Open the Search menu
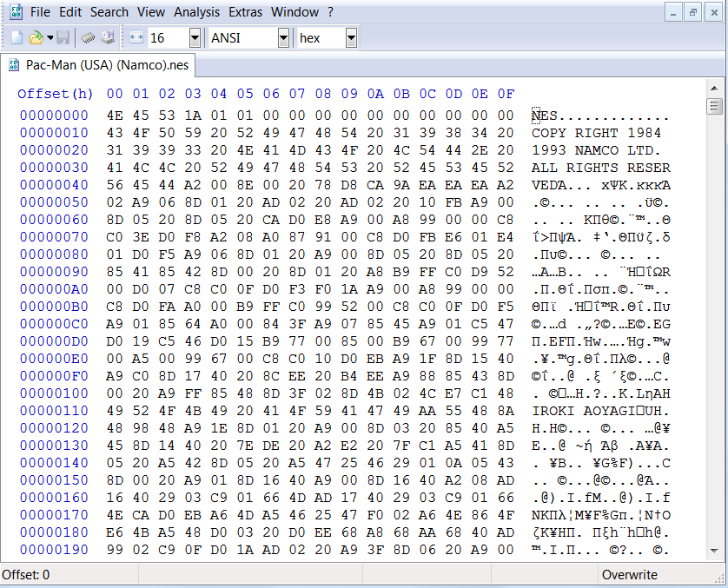 [x=109, y=12]
